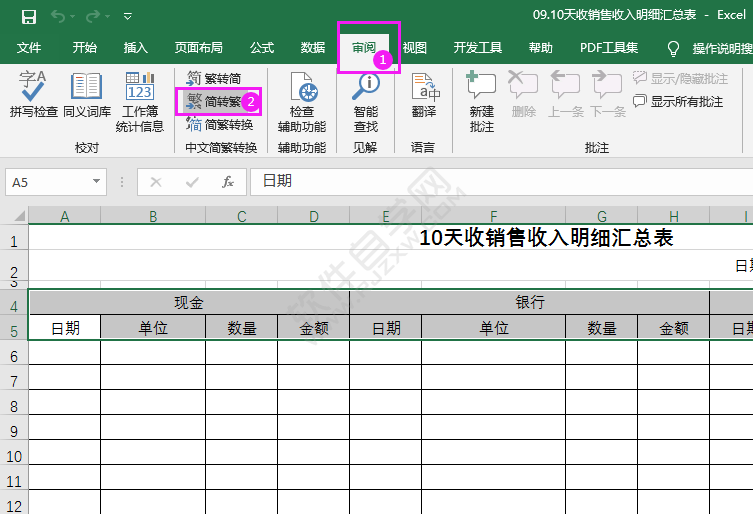Go to 上一条 previous comment

(x=566, y=94)
